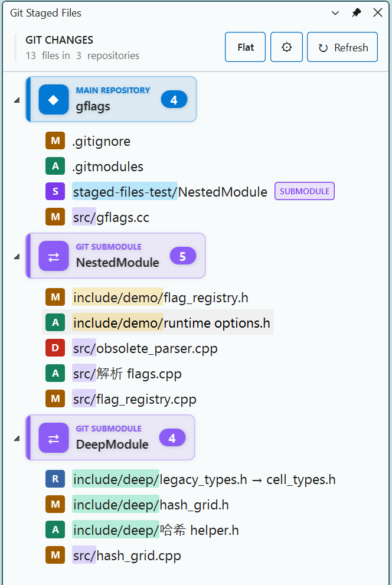Click the DeepModule submodule swap-arrows icon
The width and height of the screenshot is (392, 585).
pyautogui.click(x=54, y=437)
